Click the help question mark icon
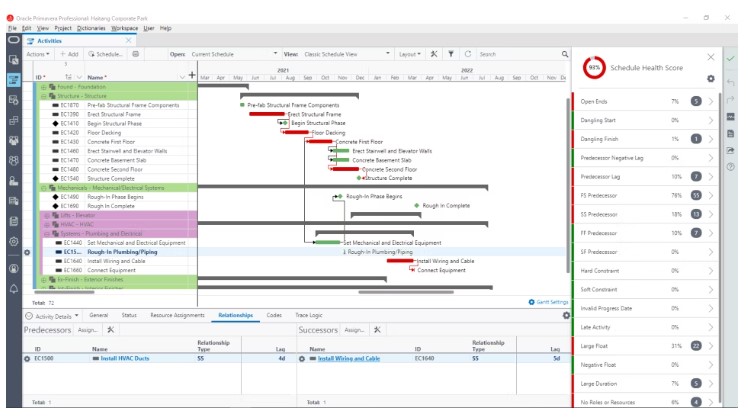Image resolution: width=748 pixels, height=420 pixels. coord(730,167)
